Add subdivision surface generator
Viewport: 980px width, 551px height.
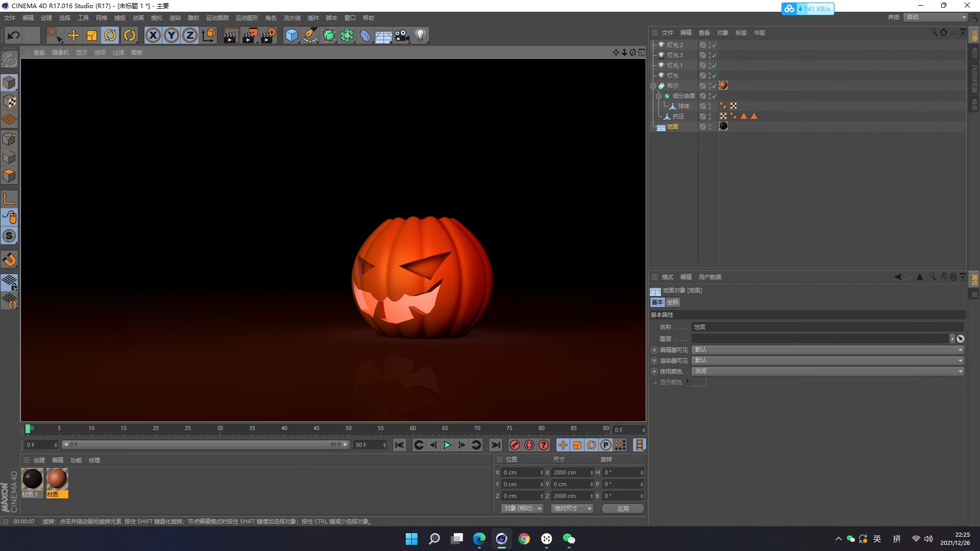coord(329,35)
